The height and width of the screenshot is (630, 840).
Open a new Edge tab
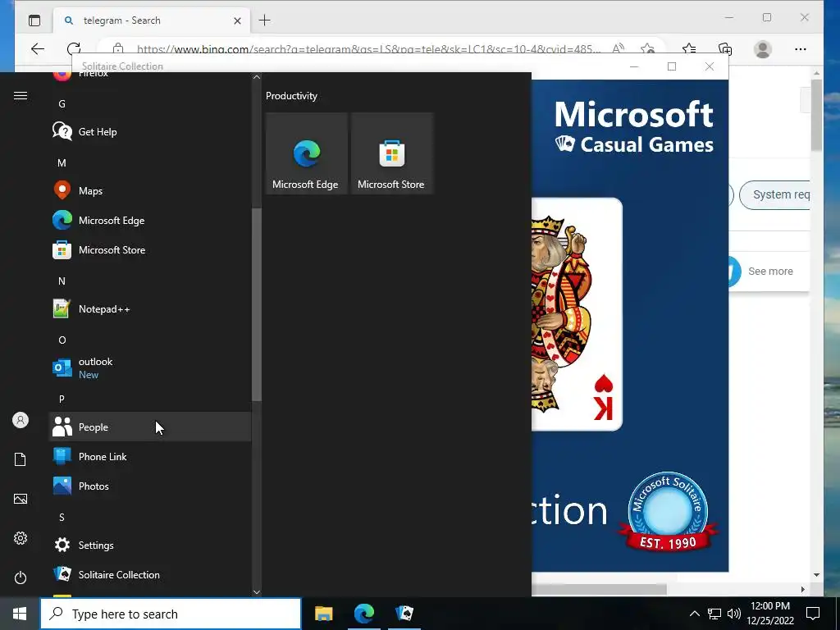coord(265,21)
